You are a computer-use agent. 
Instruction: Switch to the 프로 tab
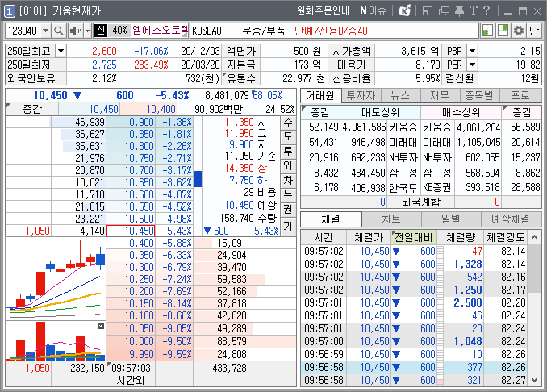[520, 95]
